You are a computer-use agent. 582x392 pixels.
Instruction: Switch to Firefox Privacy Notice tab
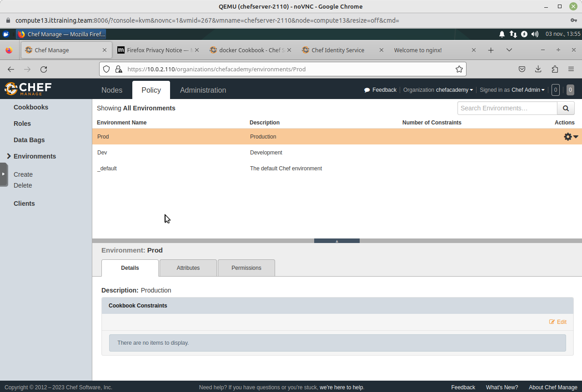[157, 50]
